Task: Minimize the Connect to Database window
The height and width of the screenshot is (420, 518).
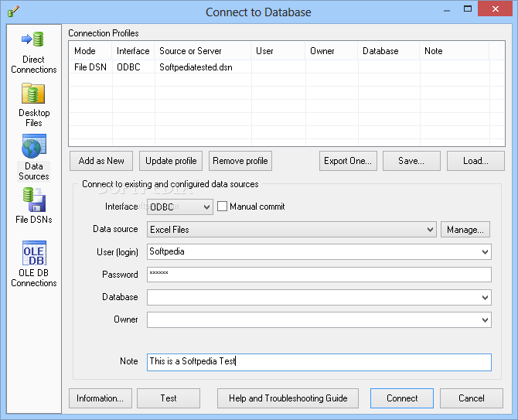Action: [x=447, y=10]
